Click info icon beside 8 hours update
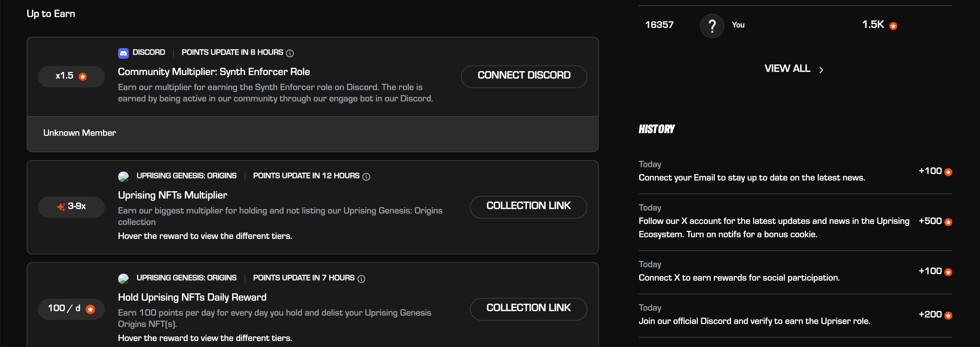The height and width of the screenshot is (347, 980). (290, 53)
